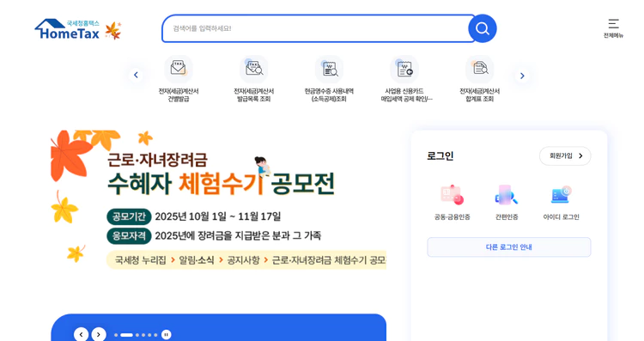Click the 응모자격 label in the banner

tap(129, 236)
